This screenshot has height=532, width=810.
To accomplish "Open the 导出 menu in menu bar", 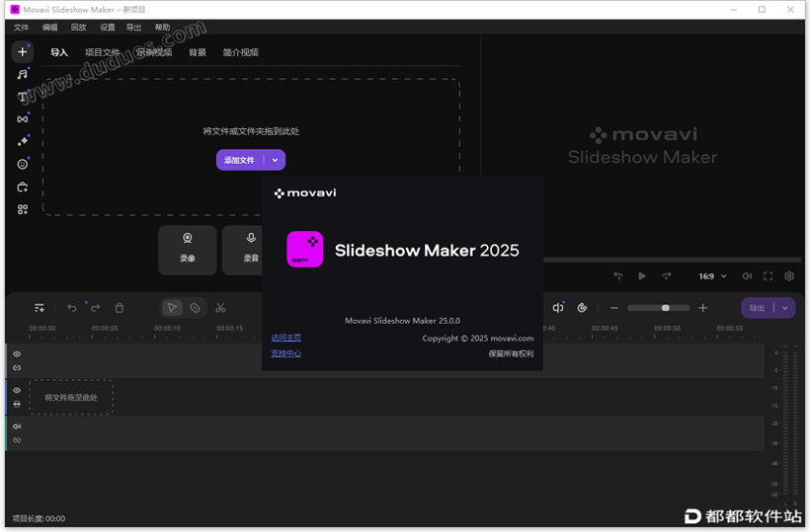I will 133,28.
